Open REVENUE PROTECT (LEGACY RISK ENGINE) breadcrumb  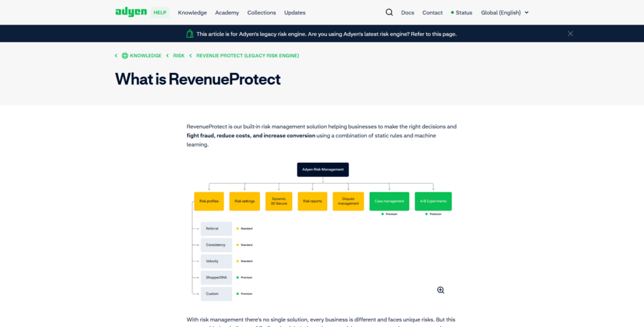click(x=248, y=55)
